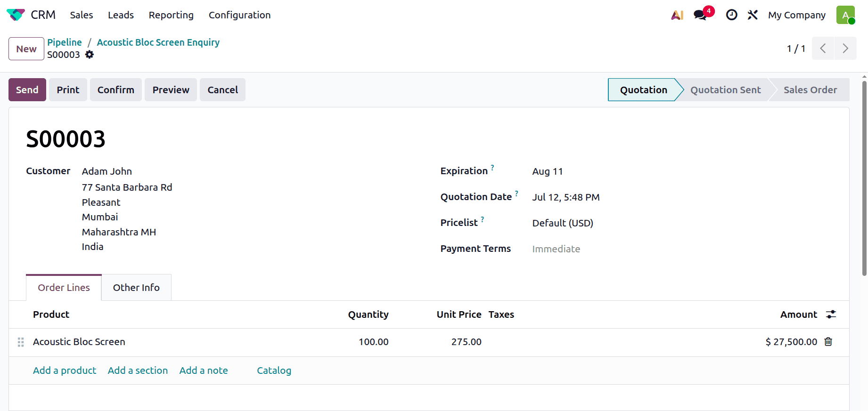This screenshot has height=411, width=868.
Task: Open the AI assistant icon
Action: coord(677,15)
